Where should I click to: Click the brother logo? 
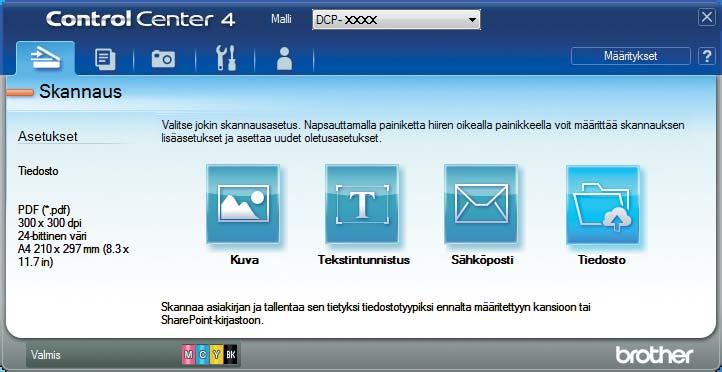(x=654, y=355)
